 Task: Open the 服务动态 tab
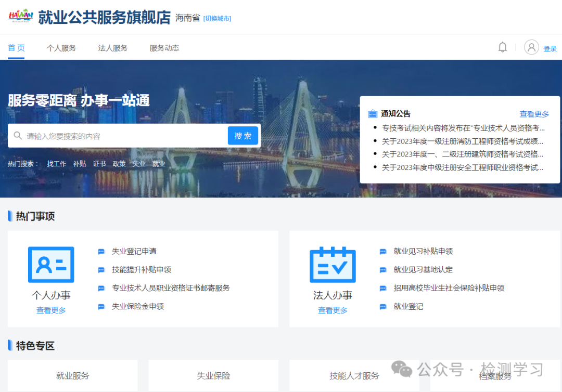(x=163, y=47)
